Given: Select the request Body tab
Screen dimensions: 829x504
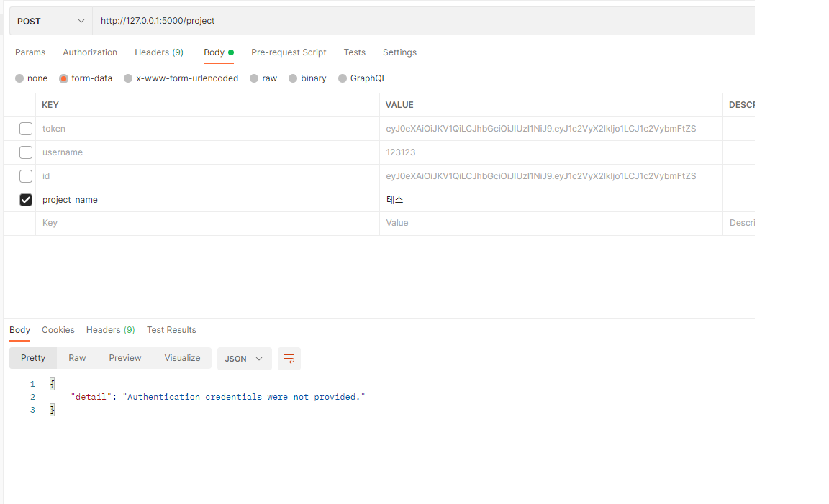Looking at the screenshot, I should [218, 52].
